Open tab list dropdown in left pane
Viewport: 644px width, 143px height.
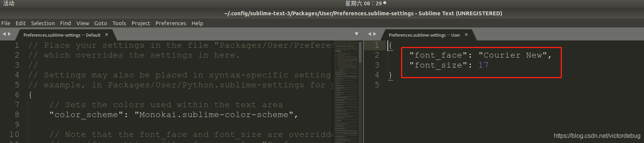click(x=357, y=34)
